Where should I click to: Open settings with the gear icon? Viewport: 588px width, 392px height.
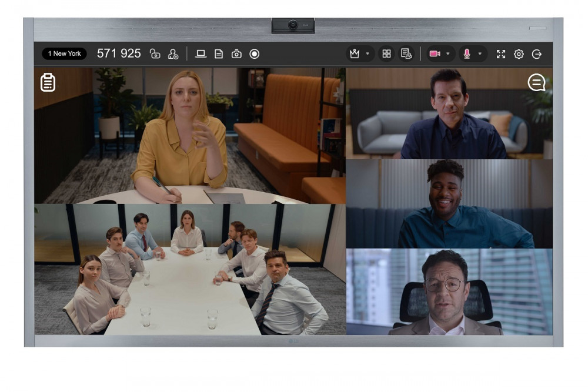(x=519, y=54)
